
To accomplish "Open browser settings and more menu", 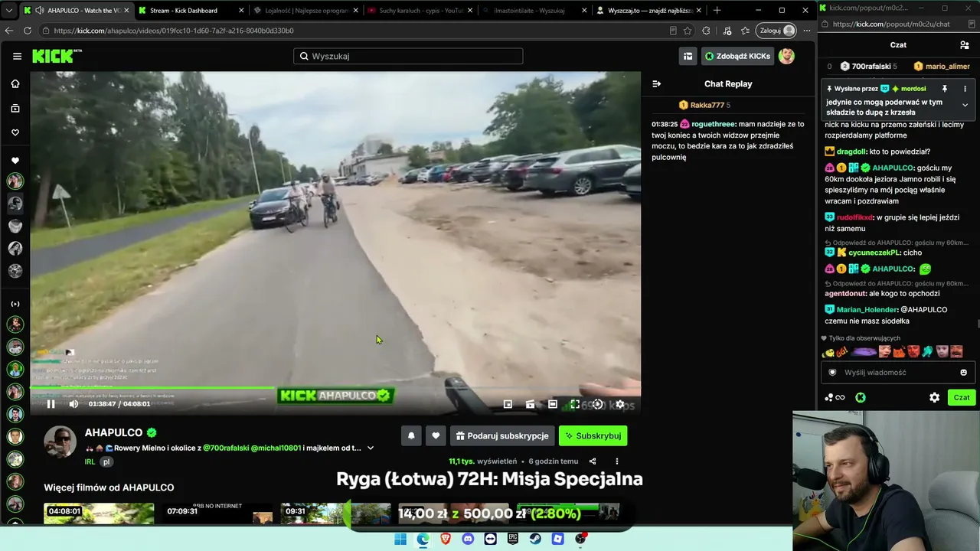I will (807, 31).
